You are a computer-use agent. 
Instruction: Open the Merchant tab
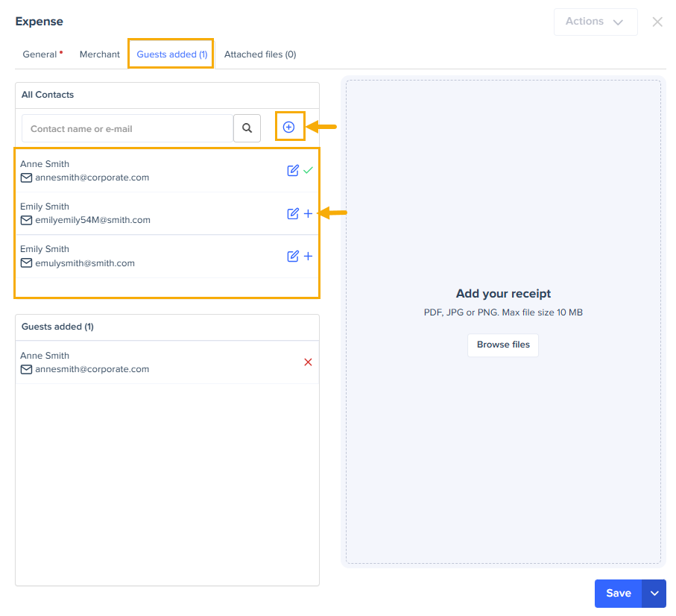100,54
